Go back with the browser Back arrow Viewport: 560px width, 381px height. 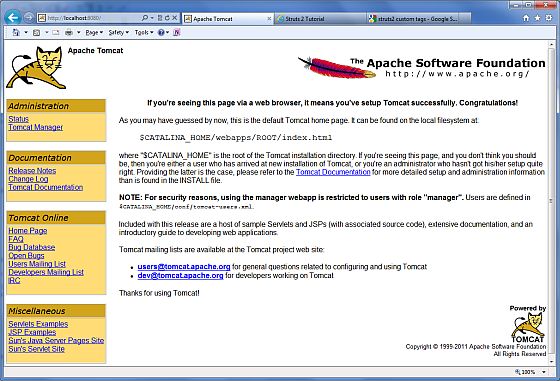(x=13, y=17)
